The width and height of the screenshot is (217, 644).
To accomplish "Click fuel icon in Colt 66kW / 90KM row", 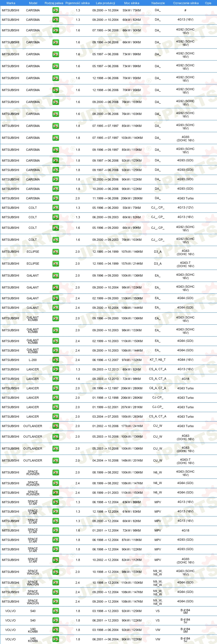I will 55,228.
